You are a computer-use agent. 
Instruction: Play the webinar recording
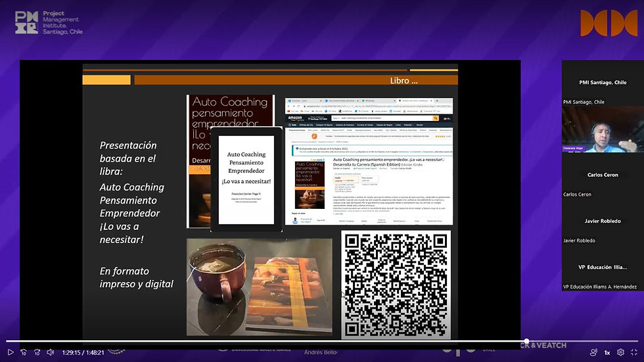[x=11, y=352]
